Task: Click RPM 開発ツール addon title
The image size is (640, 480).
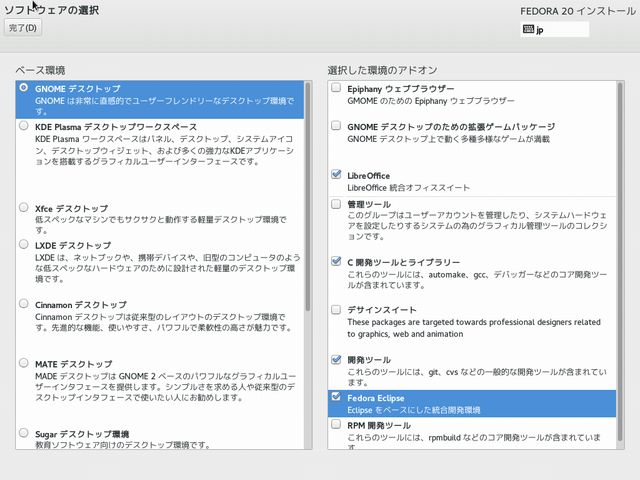Action: click(x=379, y=425)
